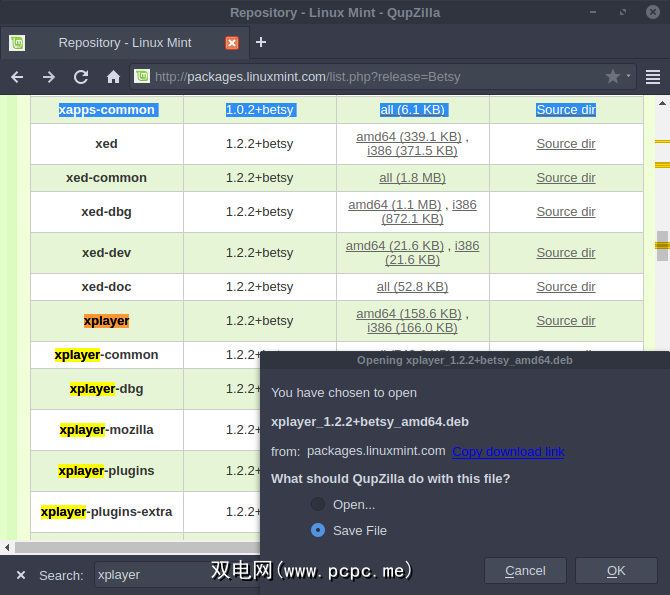Open xed-dbg amd64 (1.1 MB) link
Screen dimensions: 670x595
(x=394, y=205)
